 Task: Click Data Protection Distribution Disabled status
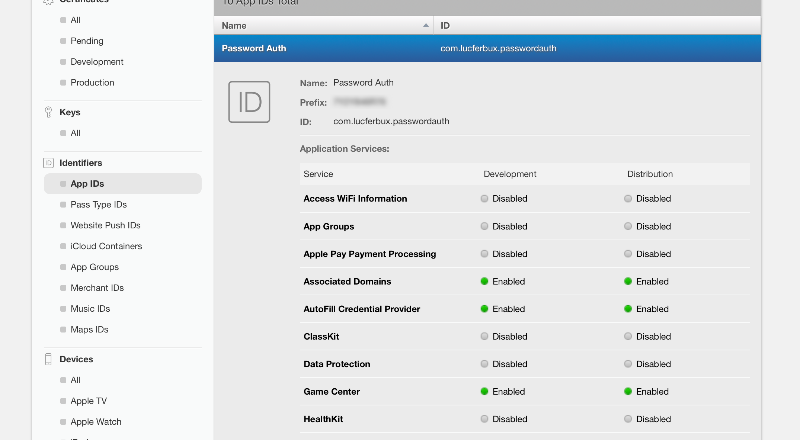647,364
